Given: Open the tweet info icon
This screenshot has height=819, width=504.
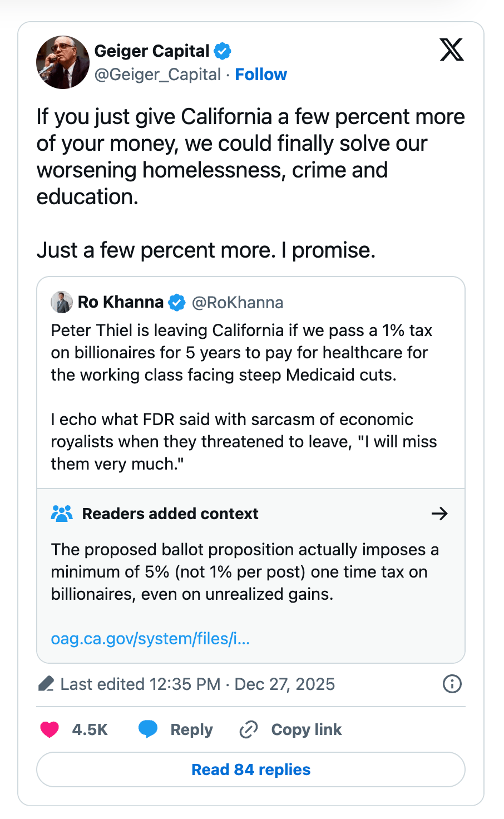Looking at the screenshot, I should 452,684.
